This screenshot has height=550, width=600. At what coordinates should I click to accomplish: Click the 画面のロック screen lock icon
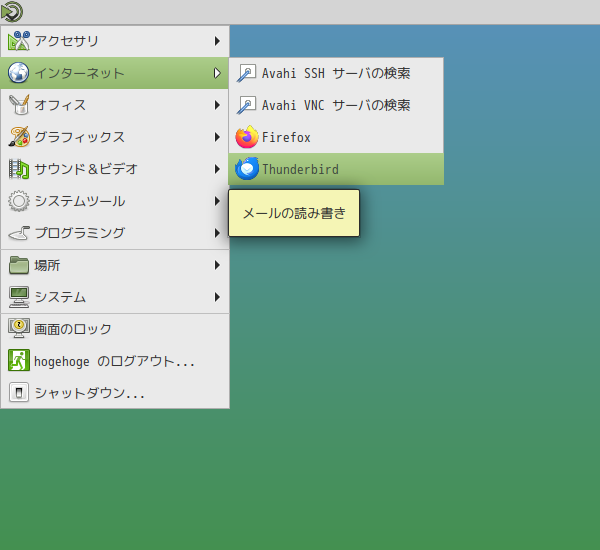pyautogui.click(x=19, y=329)
